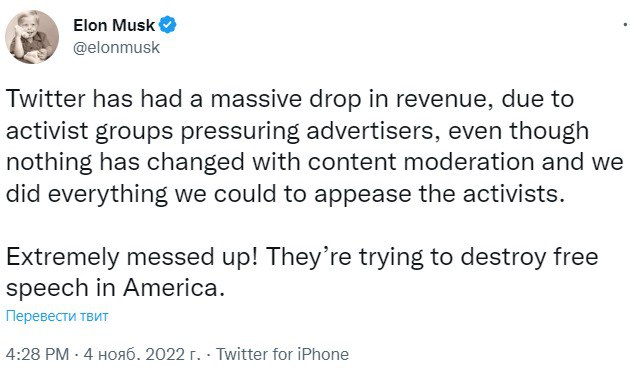Open the 4:28 PM timestamp link
The height and width of the screenshot is (371, 630).
pos(38,354)
